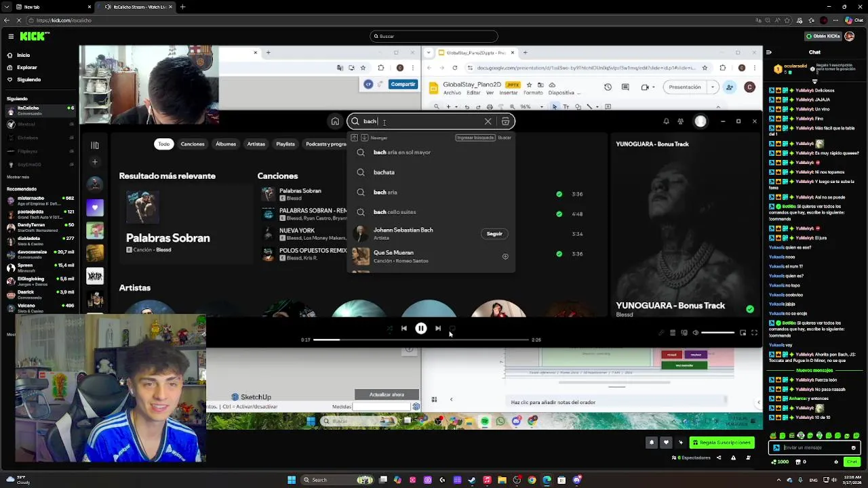The height and width of the screenshot is (488, 868).
Task: Click the Compartir button in background browser
Action: (x=403, y=84)
